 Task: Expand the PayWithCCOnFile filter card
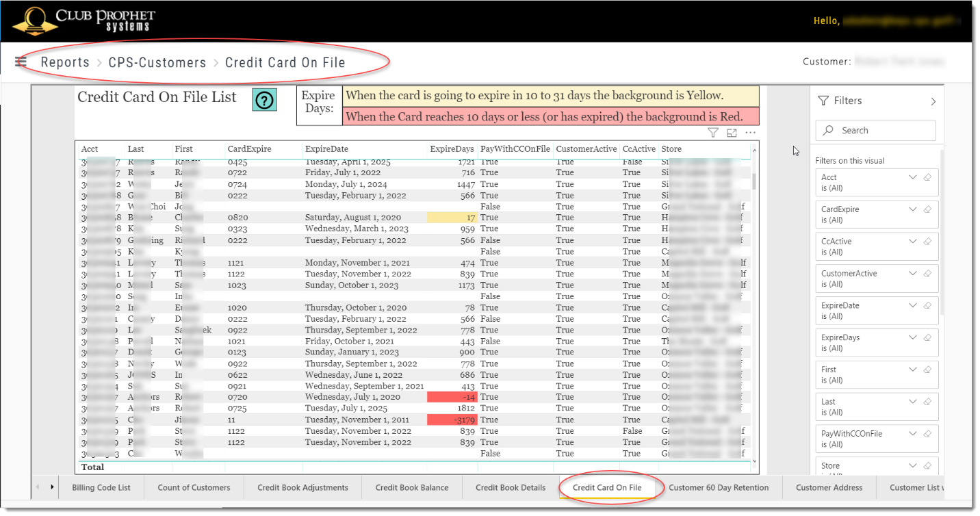click(x=912, y=433)
